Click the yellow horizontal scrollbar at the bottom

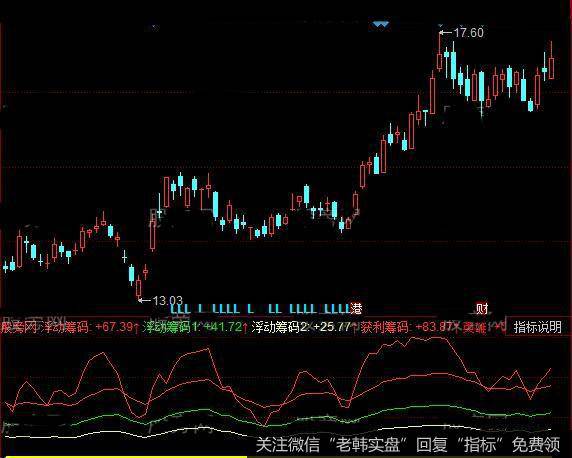tap(126, 457)
